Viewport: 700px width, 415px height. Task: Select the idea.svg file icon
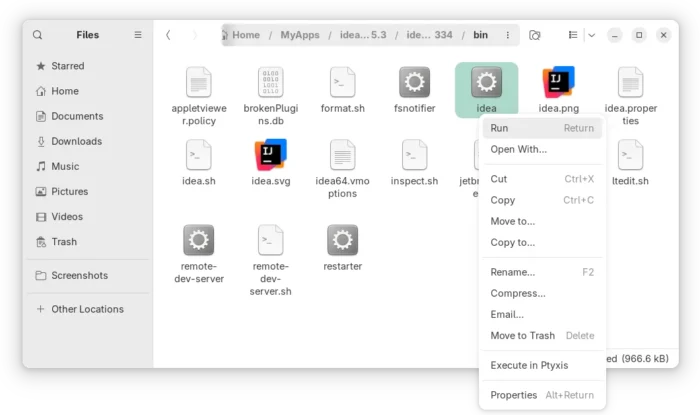point(270,156)
